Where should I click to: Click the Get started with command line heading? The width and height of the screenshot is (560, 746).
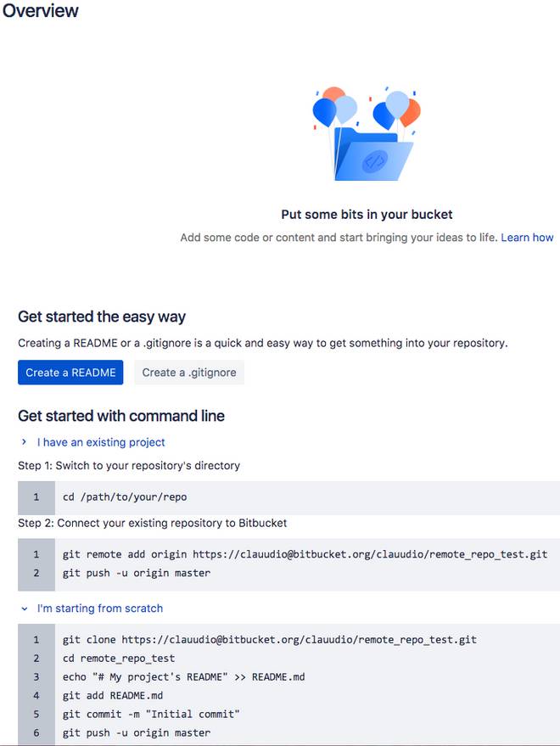coord(121,416)
